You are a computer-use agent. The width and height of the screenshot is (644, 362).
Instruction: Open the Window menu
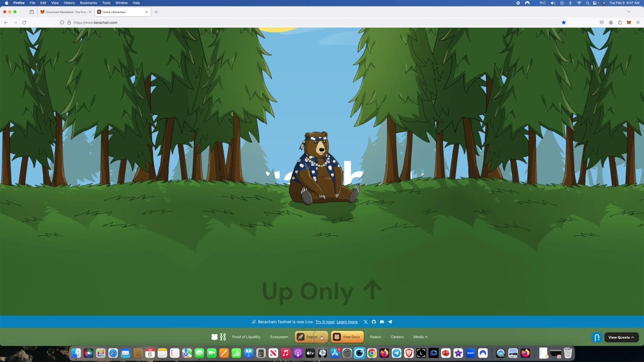(x=122, y=3)
